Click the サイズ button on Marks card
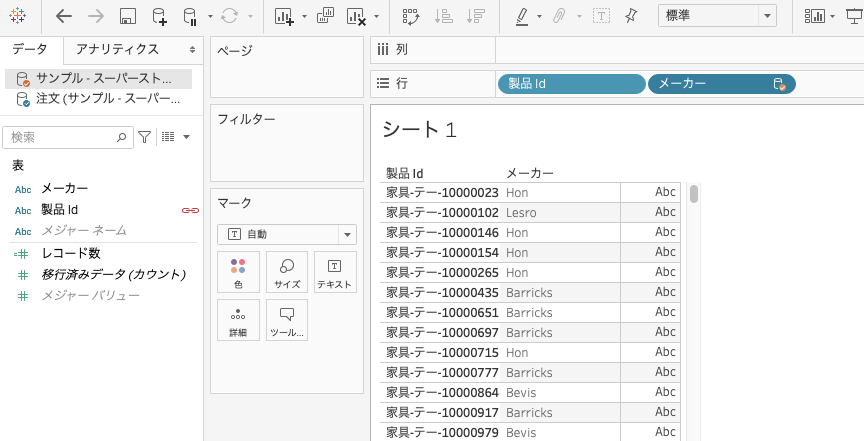 (287, 272)
